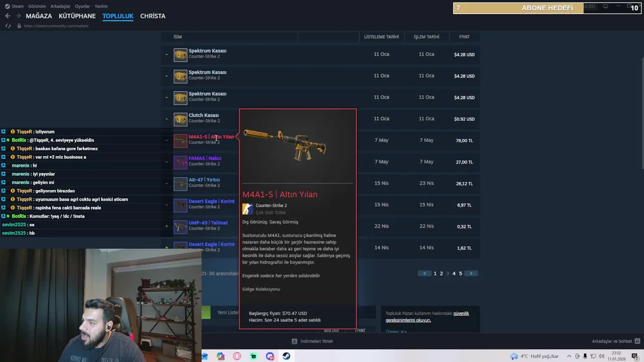Click the İSİM column header
Screen dimensions: 644x362
coord(178,37)
